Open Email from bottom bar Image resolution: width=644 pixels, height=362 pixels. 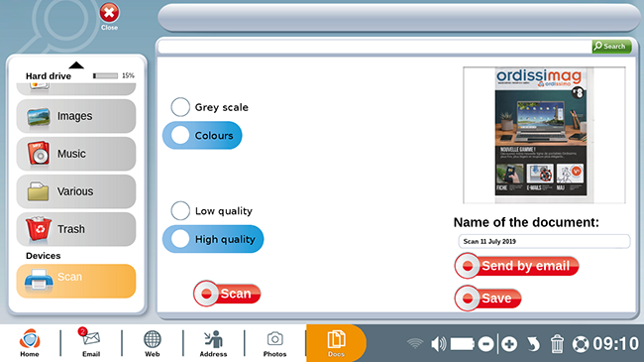[91, 343]
